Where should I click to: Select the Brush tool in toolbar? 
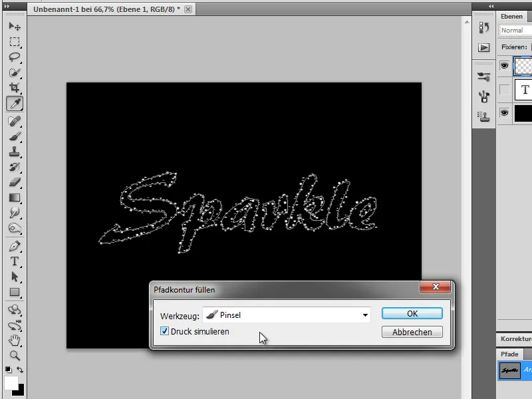pos(15,136)
